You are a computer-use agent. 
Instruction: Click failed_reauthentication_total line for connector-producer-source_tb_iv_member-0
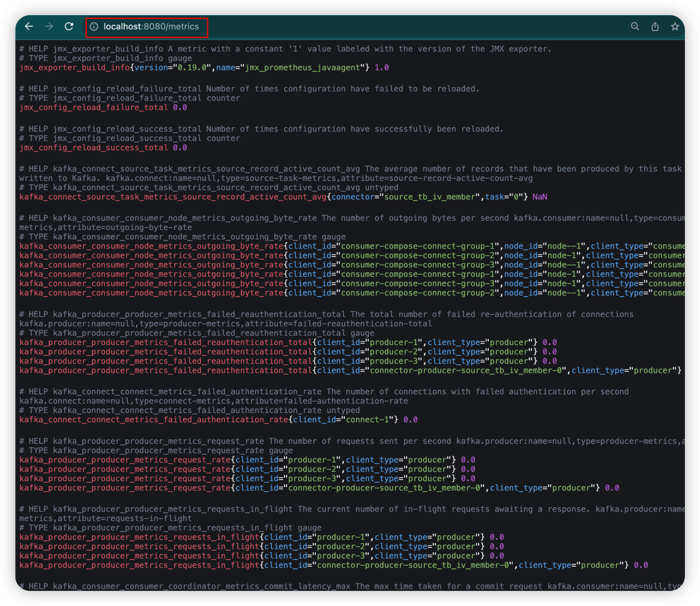click(350, 370)
